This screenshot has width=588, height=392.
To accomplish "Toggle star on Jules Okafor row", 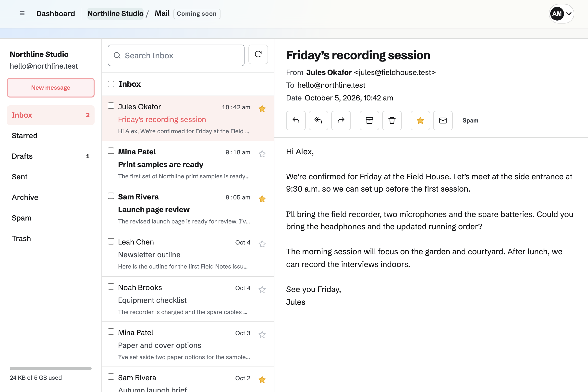I will tap(262, 109).
